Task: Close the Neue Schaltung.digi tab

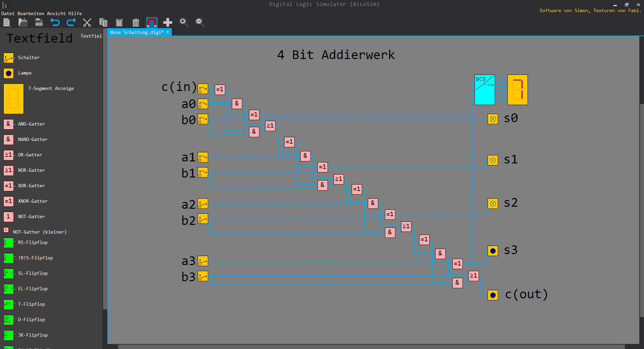Action: pos(167,32)
